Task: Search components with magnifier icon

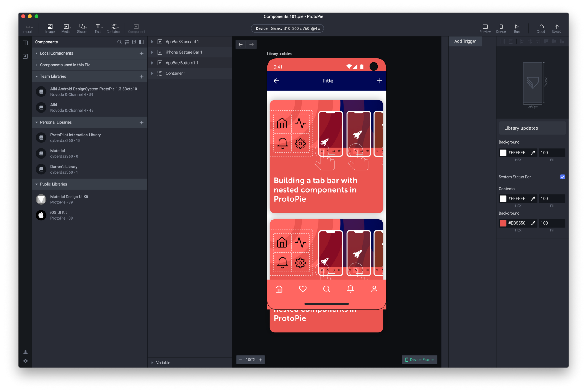Action: click(x=119, y=42)
